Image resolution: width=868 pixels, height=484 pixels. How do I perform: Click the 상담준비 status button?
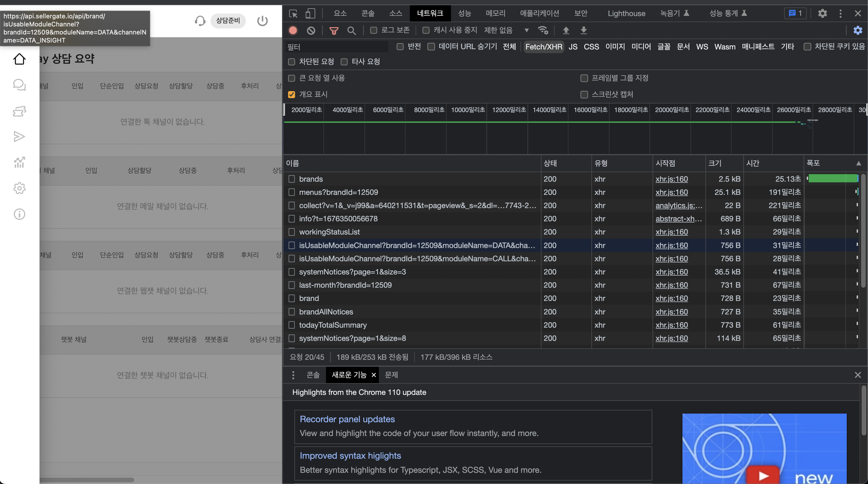click(228, 21)
